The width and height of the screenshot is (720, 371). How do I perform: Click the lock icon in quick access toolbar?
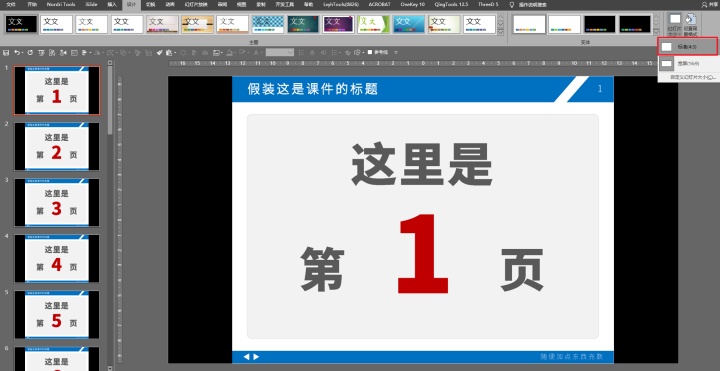(312, 52)
